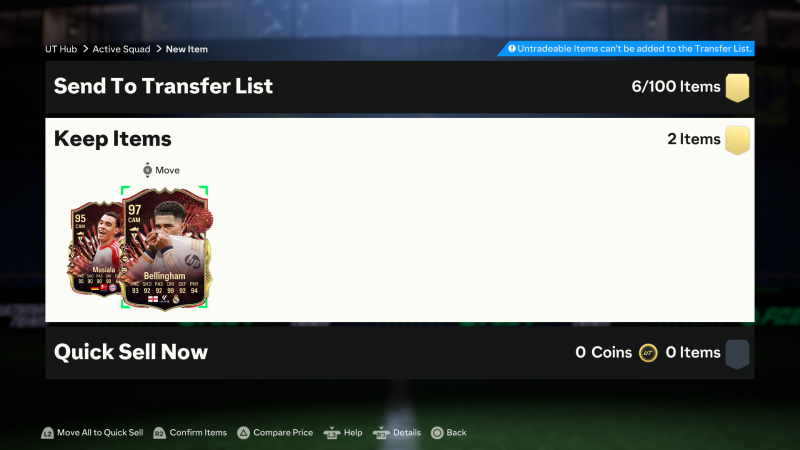Click the UT coin icon
Viewport: 800px width, 450px height.
(x=648, y=353)
